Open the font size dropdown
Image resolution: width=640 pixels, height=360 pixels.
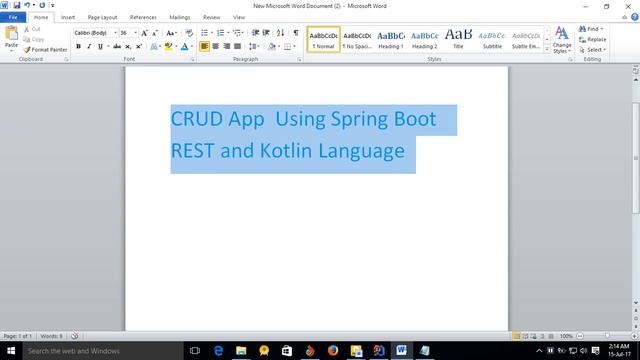[x=136, y=33]
